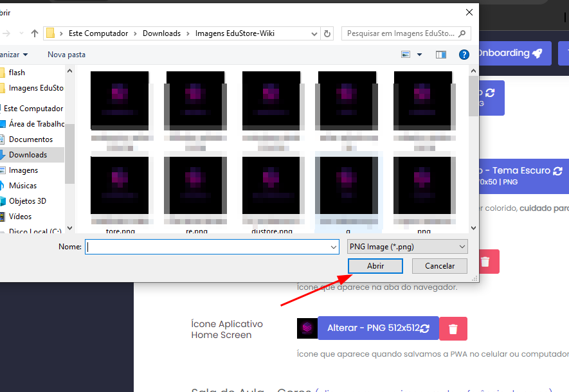Click the search magnifier icon
The width and height of the screenshot is (569, 392).
462,33
